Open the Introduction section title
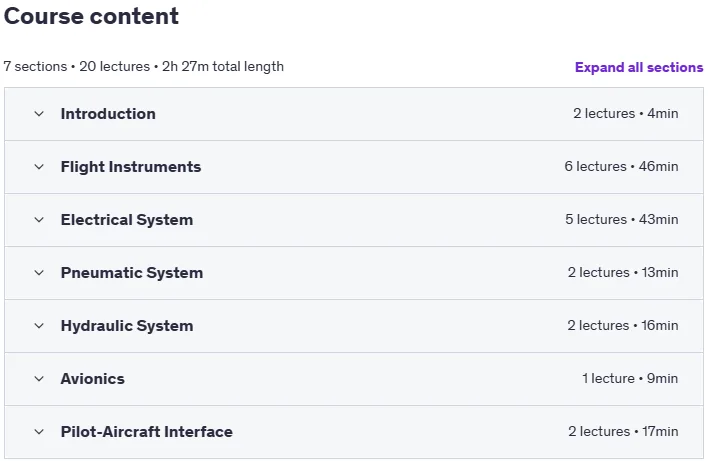The width and height of the screenshot is (708, 461). (x=108, y=114)
